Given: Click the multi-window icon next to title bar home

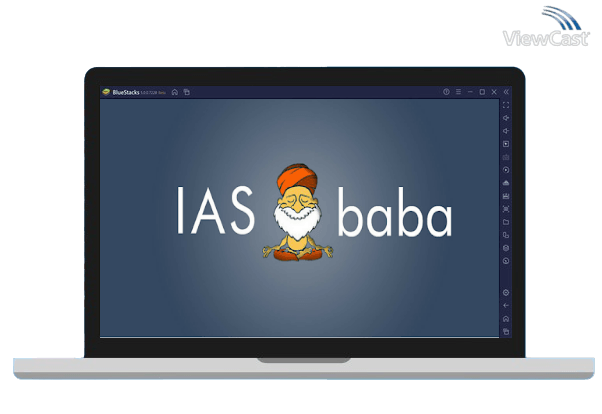Looking at the screenshot, I should point(187,92).
